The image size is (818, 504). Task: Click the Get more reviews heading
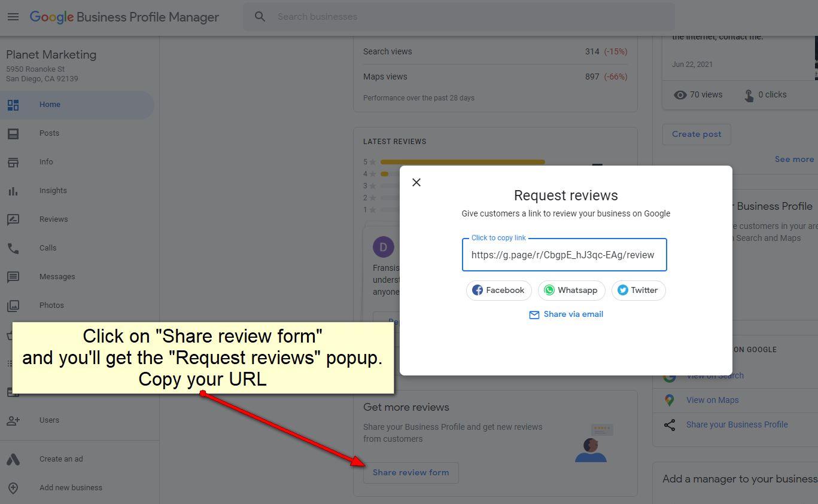coord(406,408)
